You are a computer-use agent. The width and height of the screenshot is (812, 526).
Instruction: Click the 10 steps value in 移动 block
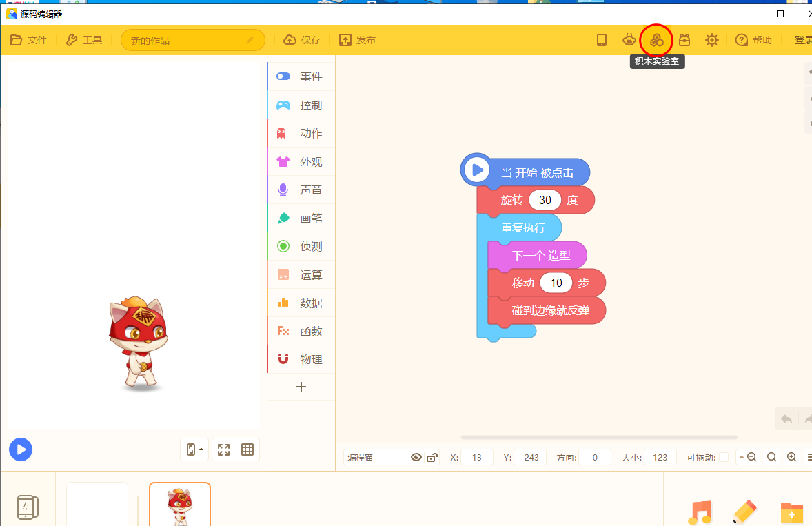(x=556, y=283)
